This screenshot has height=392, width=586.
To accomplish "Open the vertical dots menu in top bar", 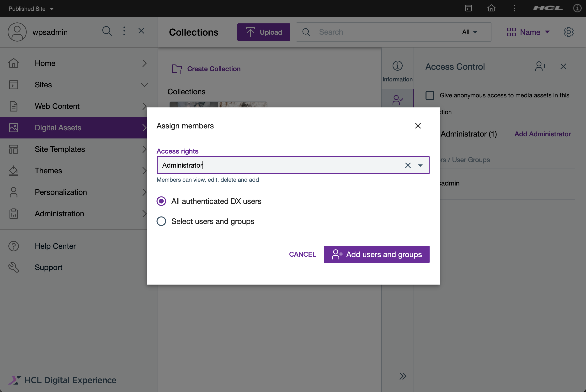I will tap(514, 8).
